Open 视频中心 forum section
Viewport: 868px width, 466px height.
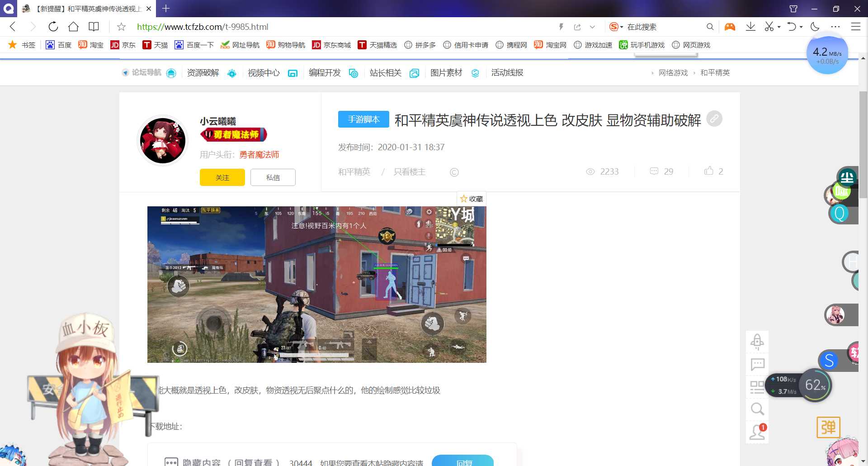[264, 73]
